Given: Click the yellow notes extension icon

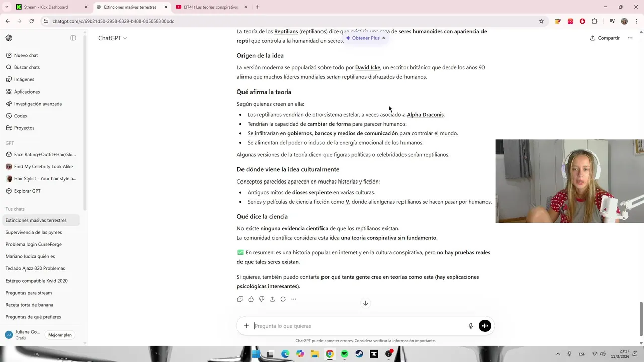Looking at the screenshot, I should tap(558, 21).
